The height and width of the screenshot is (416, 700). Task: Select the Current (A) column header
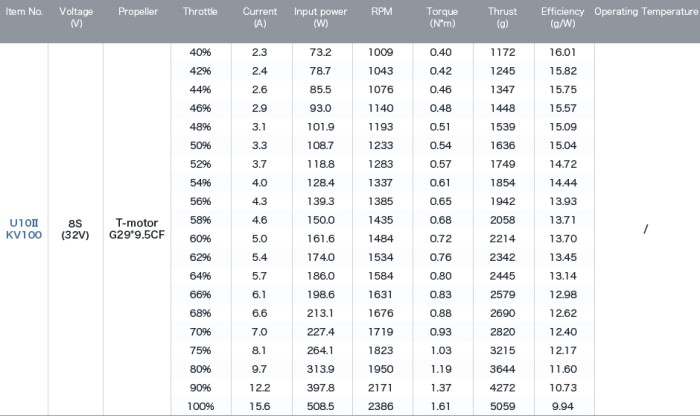pos(260,17)
